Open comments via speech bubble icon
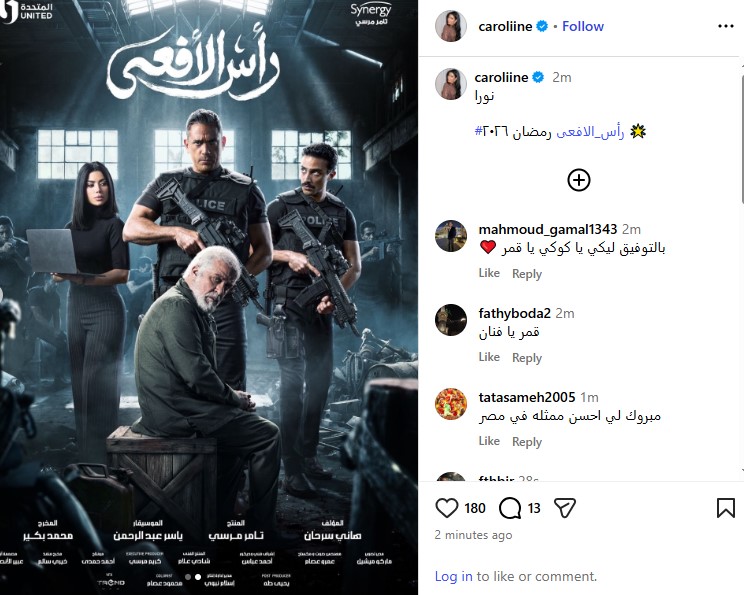The image size is (744, 595). 510,508
